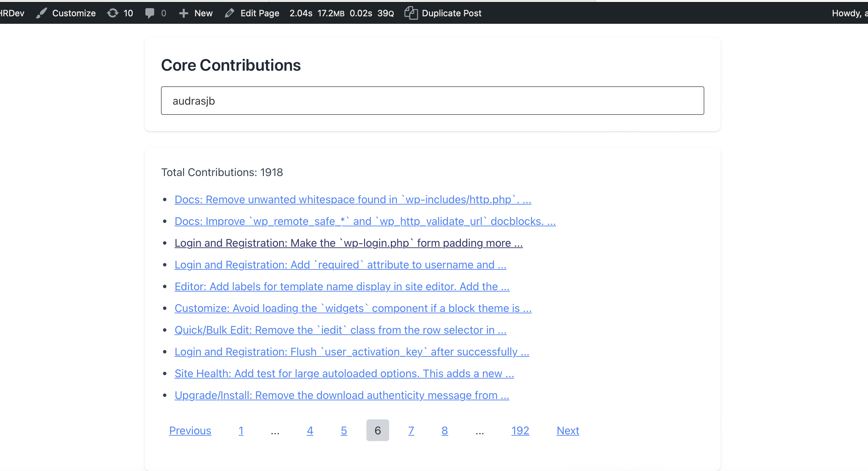Open the Docs whitespace removal link
This screenshot has height=471, width=868.
click(x=352, y=199)
